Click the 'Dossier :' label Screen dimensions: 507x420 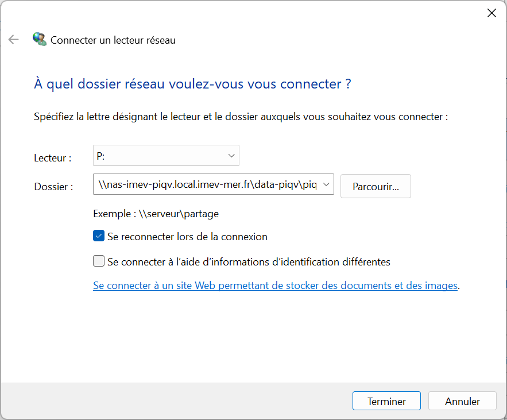coord(53,186)
